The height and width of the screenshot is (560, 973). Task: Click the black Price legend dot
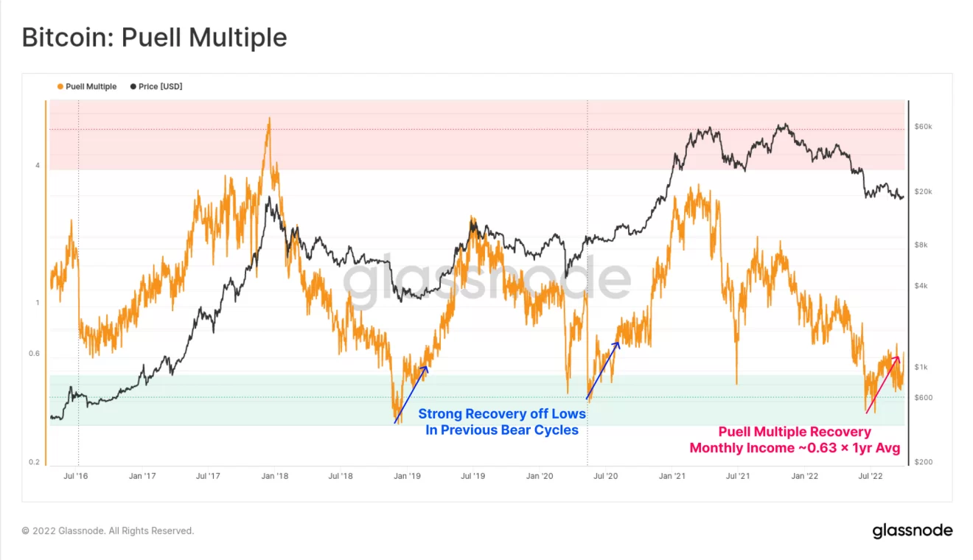click(133, 87)
